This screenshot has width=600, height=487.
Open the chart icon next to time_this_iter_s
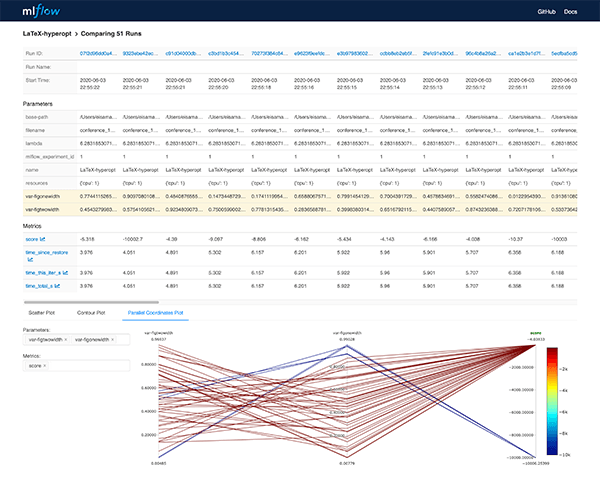(65, 273)
